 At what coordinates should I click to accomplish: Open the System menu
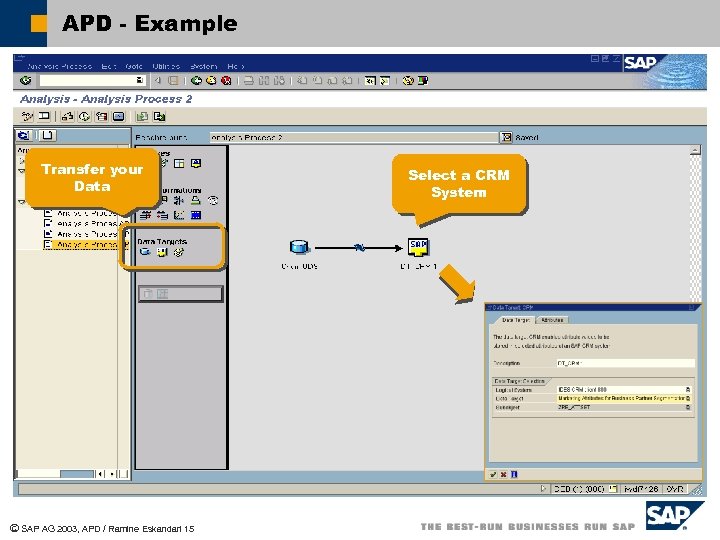click(x=203, y=67)
